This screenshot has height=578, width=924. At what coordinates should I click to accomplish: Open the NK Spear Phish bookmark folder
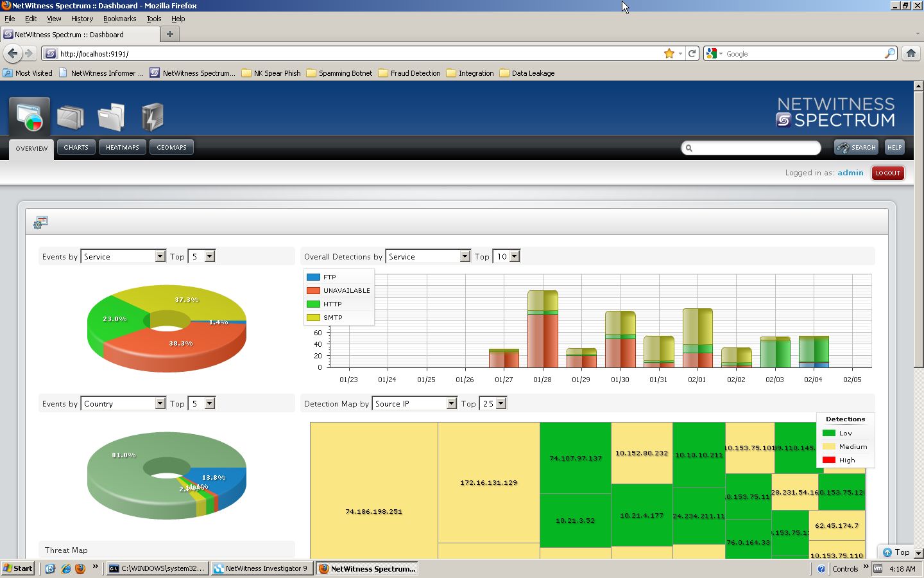(x=271, y=73)
